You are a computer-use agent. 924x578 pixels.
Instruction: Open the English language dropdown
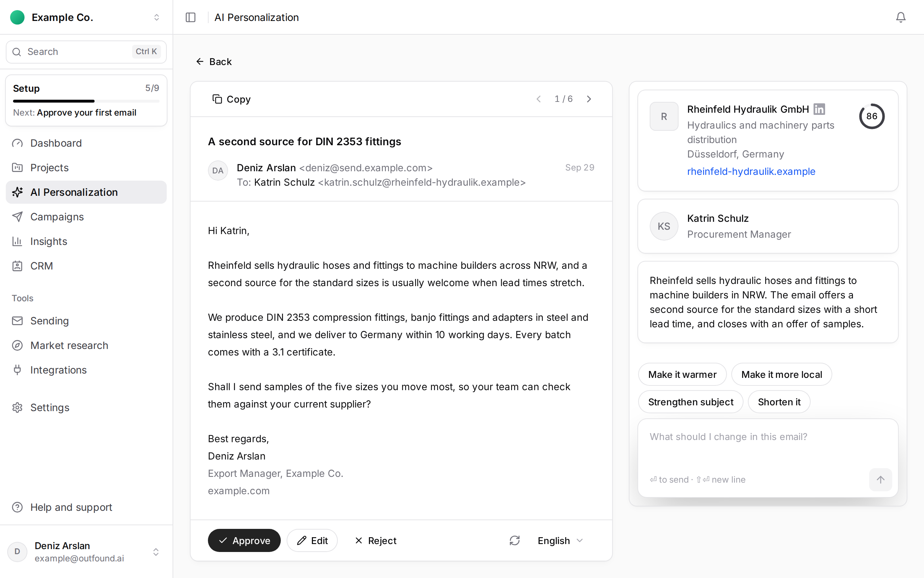click(560, 540)
